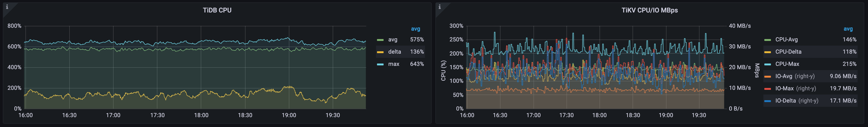Screen dimensions: 868x127
Task: Toggle the IO-Avg series label
Action: point(783,76)
